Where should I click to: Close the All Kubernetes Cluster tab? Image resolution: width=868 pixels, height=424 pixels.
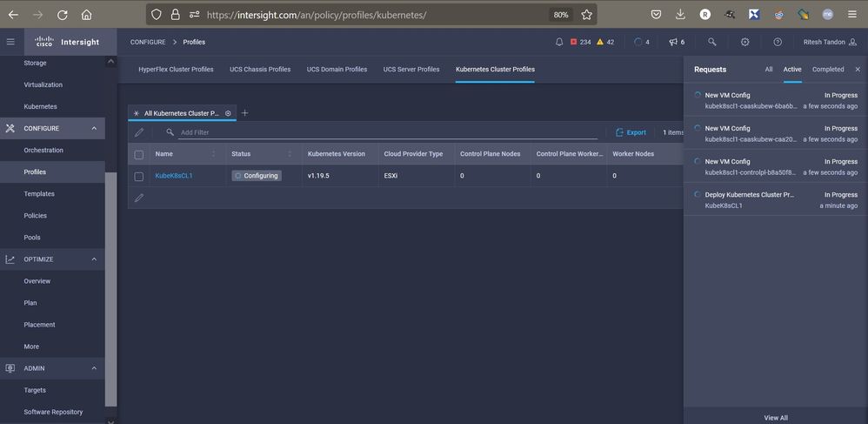(x=228, y=113)
